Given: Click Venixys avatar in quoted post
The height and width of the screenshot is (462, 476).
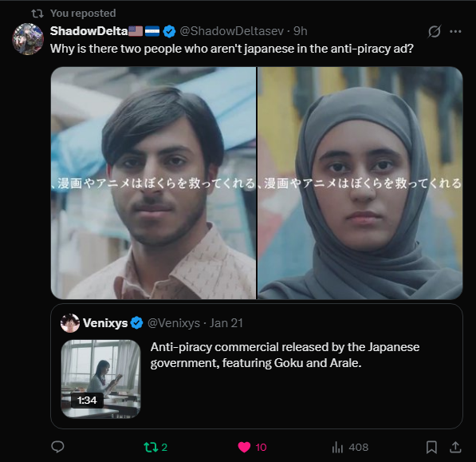Looking at the screenshot, I should tap(70, 323).
